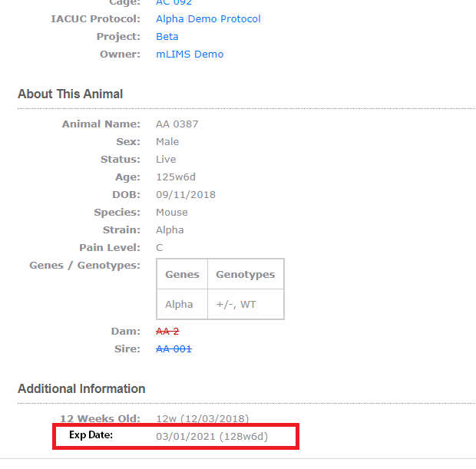This screenshot has height=469, width=476.
Task: Open the Alpha Demo Protocol link
Action: pyautogui.click(x=208, y=19)
